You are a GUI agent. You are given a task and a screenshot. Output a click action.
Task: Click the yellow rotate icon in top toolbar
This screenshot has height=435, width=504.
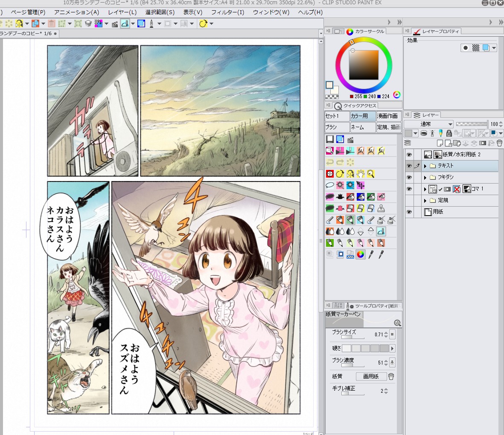[203, 23]
